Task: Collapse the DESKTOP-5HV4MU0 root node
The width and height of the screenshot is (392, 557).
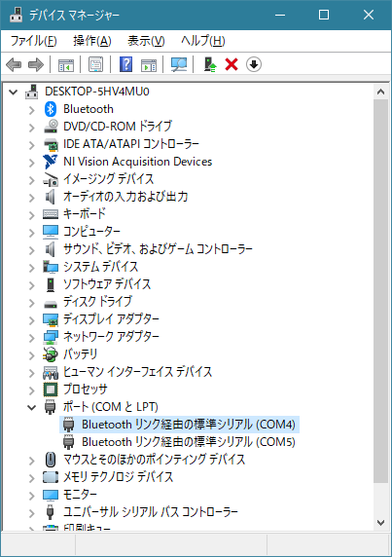Action: (13, 92)
